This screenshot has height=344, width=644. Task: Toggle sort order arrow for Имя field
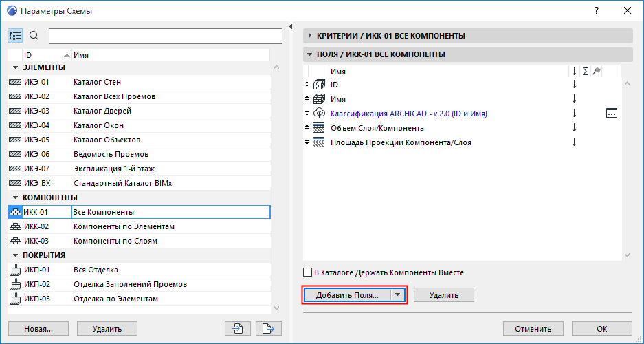(574, 99)
